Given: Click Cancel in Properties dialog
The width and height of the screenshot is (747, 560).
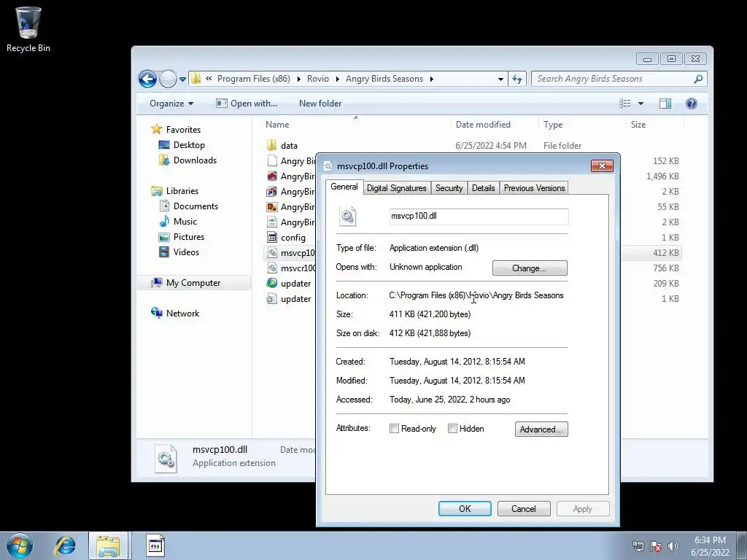Looking at the screenshot, I should 524,508.
